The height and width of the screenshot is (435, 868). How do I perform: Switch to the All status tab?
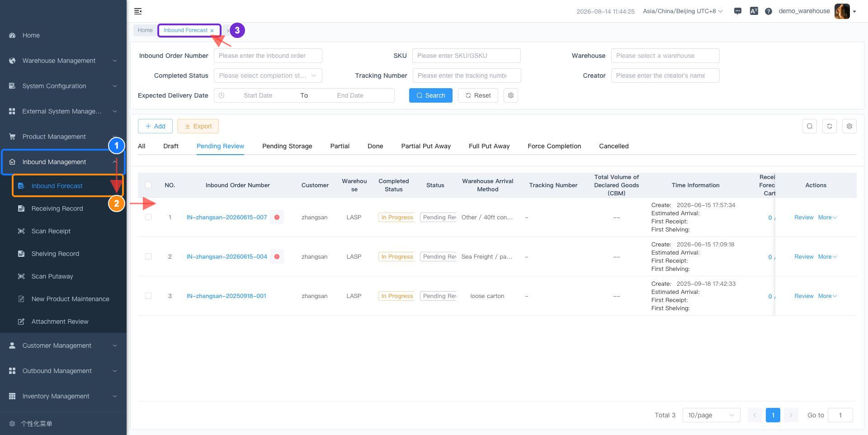pos(142,146)
